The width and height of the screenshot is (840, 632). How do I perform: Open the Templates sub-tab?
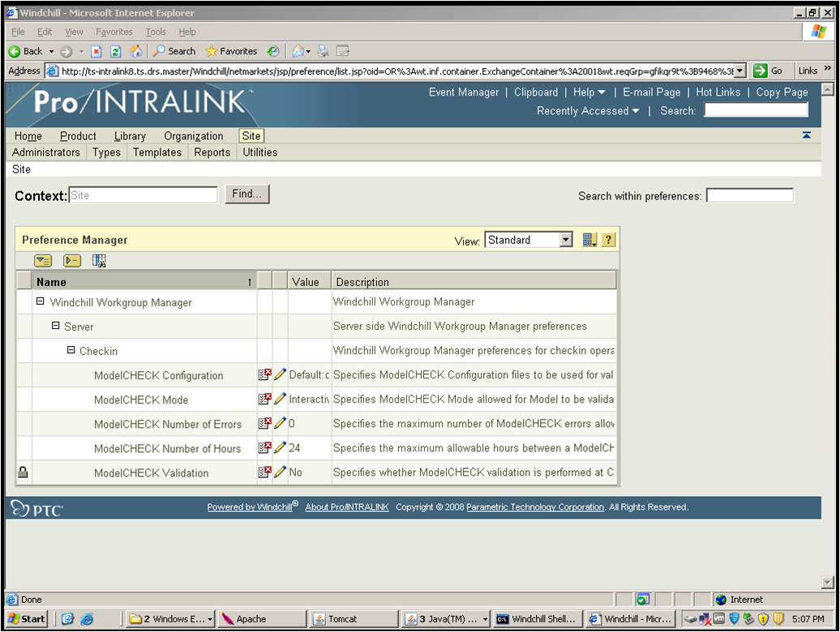[x=157, y=152]
